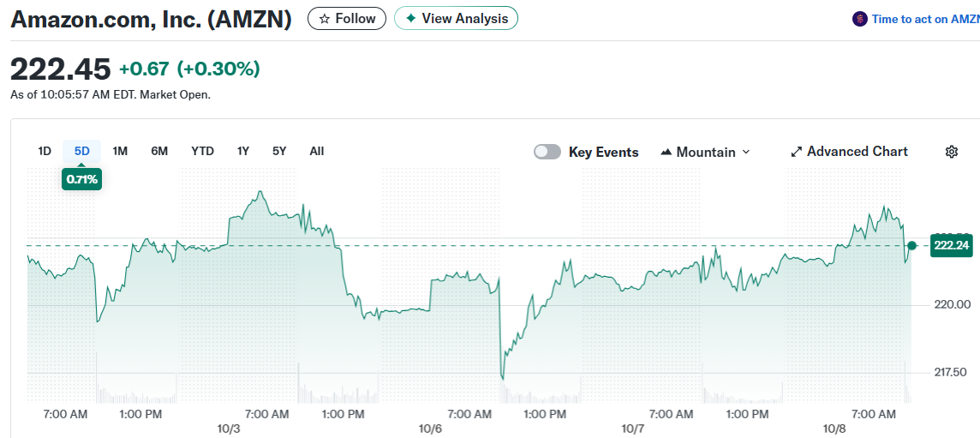The height and width of the screenshot is (438, 980).
Task: Switch to the 6M range
Action: pyautogui.click(x=159, y=152)
